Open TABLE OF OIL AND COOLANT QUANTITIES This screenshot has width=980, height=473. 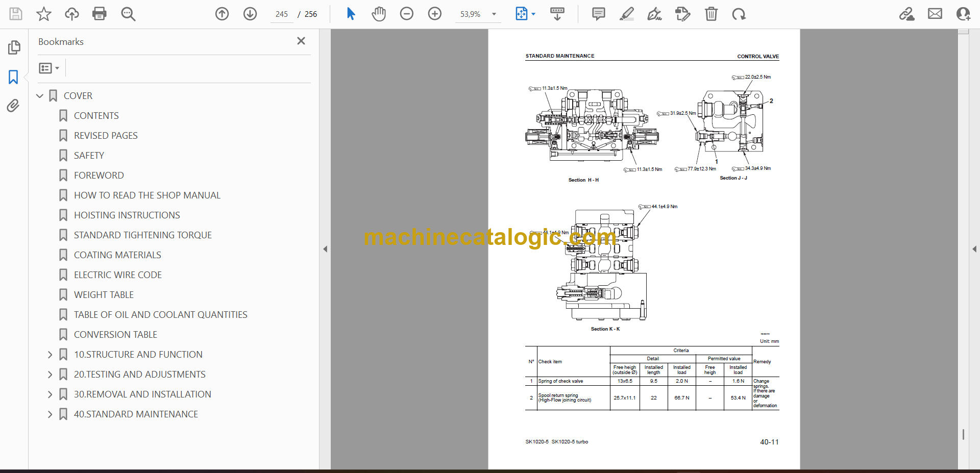point(161,315)
